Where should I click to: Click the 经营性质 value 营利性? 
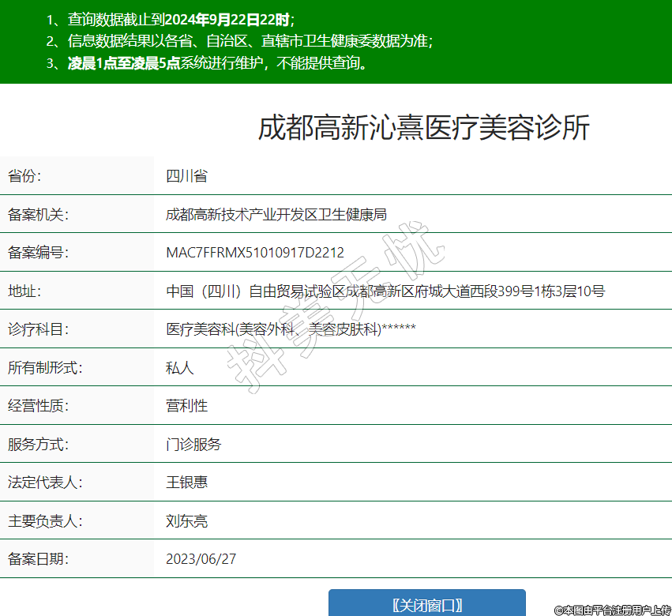point(186,406)
